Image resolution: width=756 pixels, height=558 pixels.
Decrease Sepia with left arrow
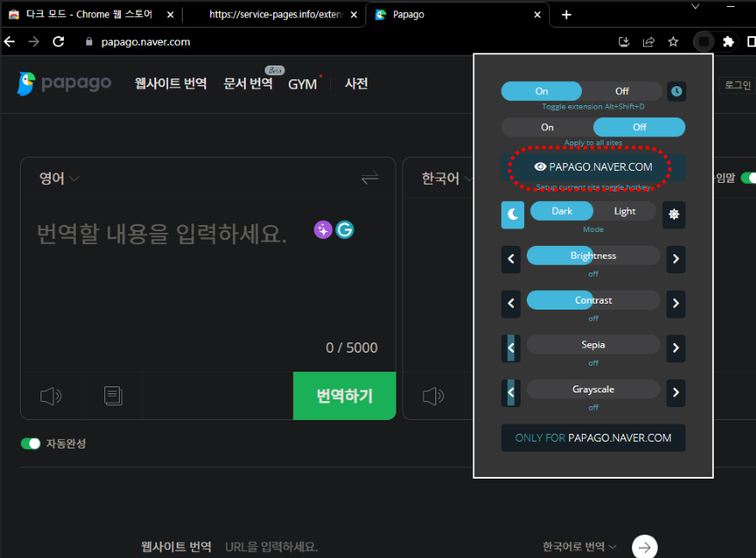coord(511,348)
